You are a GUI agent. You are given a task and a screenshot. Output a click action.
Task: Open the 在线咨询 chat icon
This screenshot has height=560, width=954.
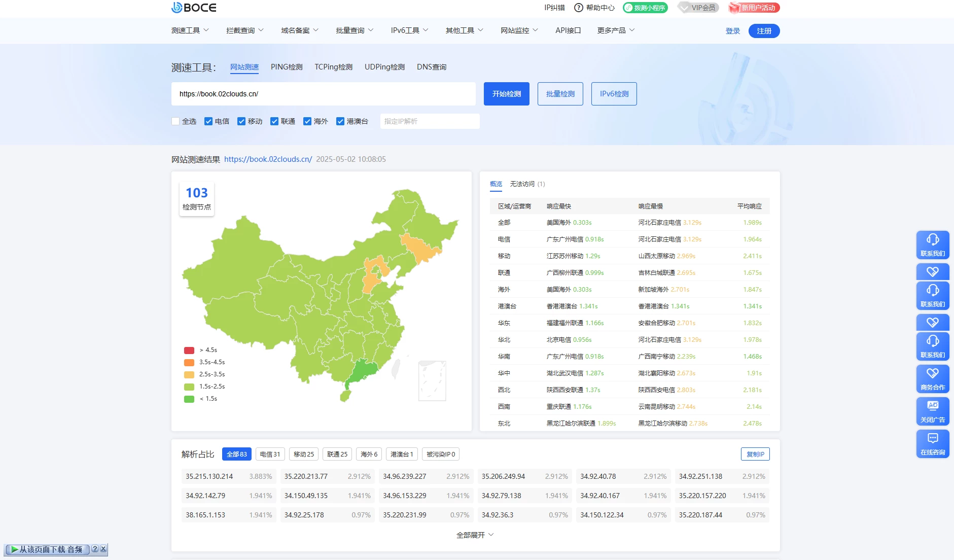click(932, 443)
